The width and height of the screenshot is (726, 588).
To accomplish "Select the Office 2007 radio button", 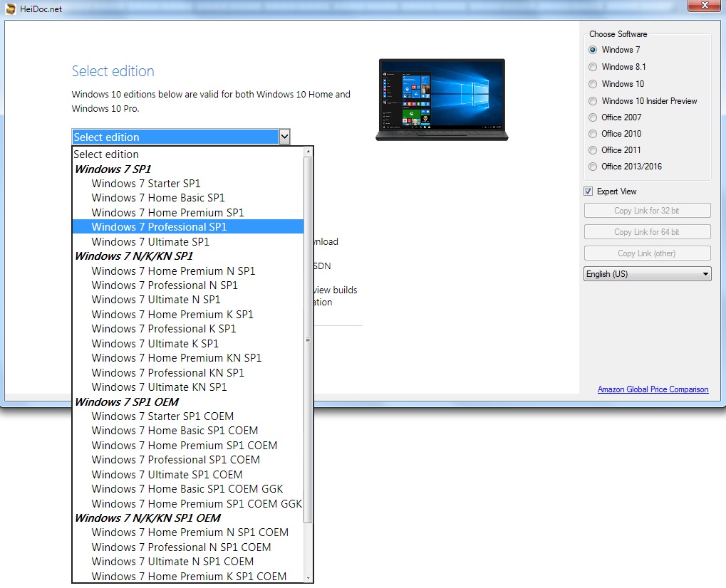I will [x=593, y=117].
